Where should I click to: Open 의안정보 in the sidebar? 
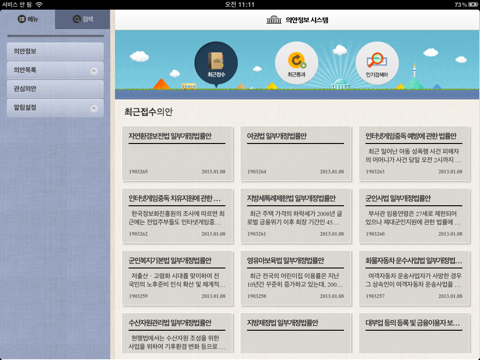pos(55,51)
